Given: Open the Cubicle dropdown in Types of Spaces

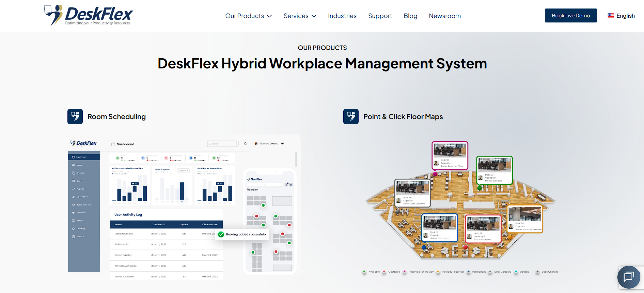Looking at the screenshot, I should (184, 170).
